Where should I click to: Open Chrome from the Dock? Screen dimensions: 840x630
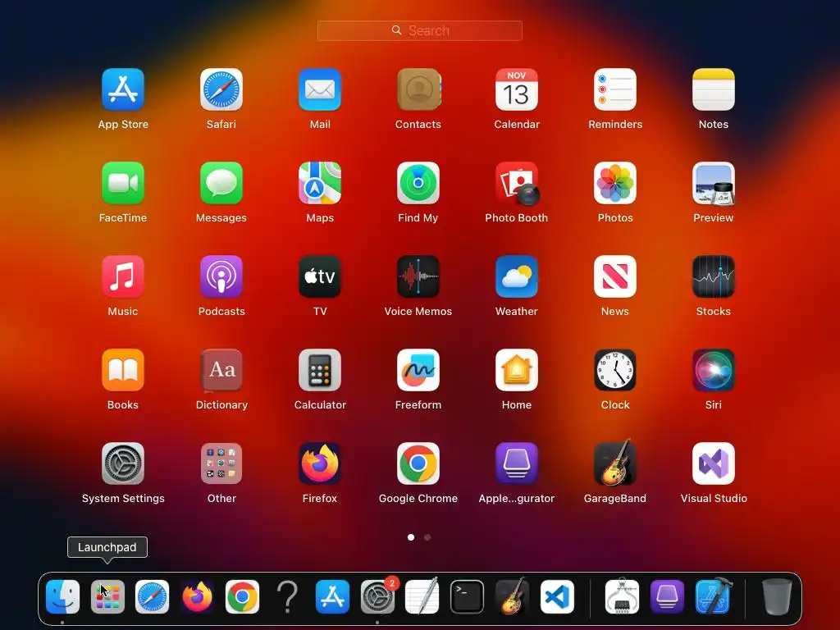[242, 597]
